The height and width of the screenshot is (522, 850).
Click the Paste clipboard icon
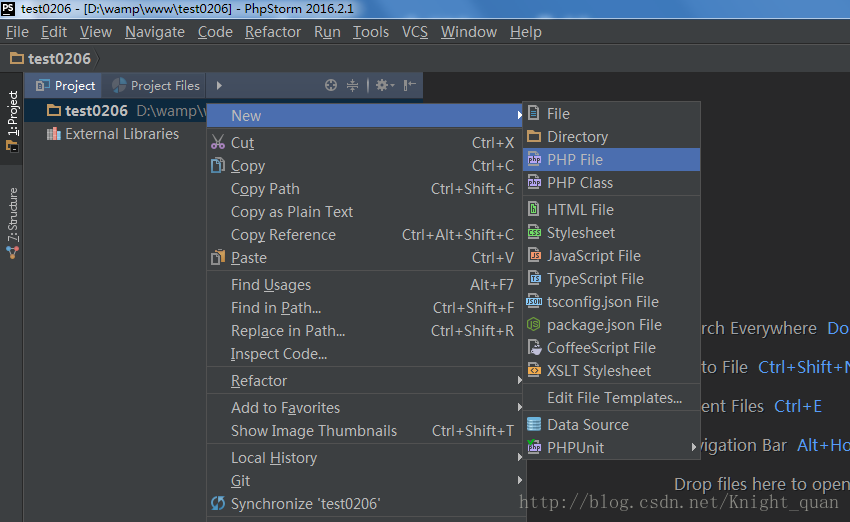tap(218, 257)
